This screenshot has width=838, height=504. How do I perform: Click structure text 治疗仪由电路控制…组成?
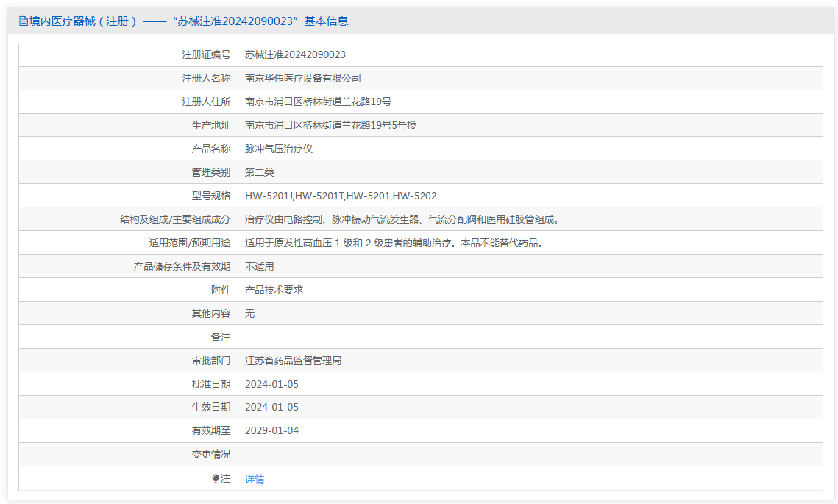[x=402, y=219]
